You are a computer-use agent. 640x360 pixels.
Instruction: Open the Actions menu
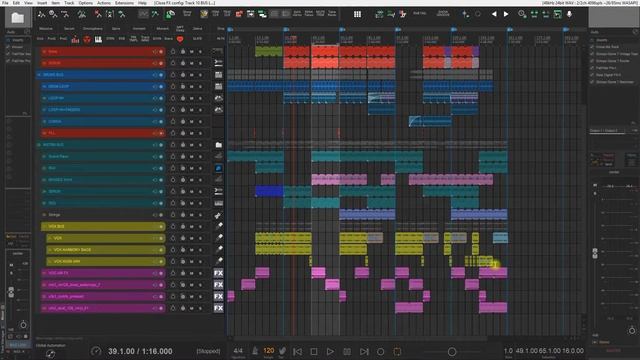coord(104,3)
